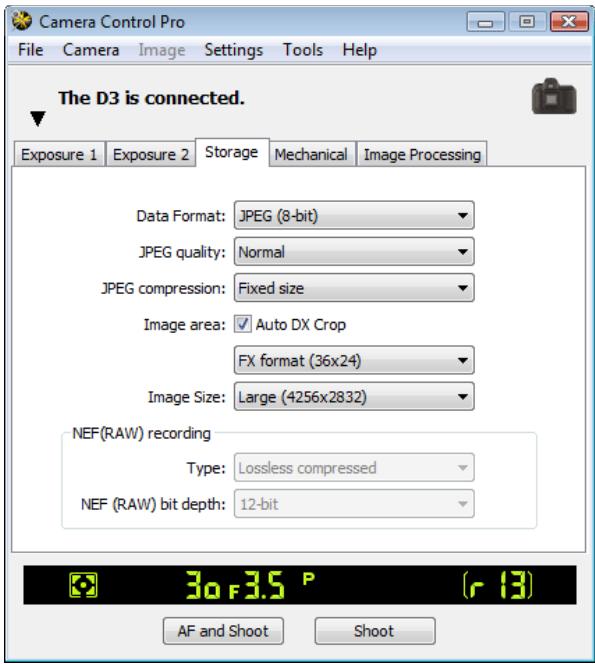
Task: Open the Help menu
Action: point(360,50)
